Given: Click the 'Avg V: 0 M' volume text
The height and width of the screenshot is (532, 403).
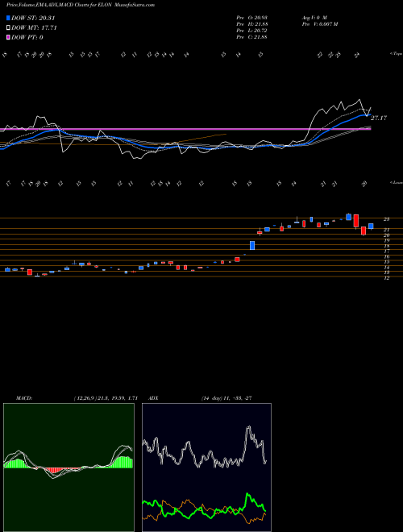Looking at the screenshot, I should [x=314, y=18].
